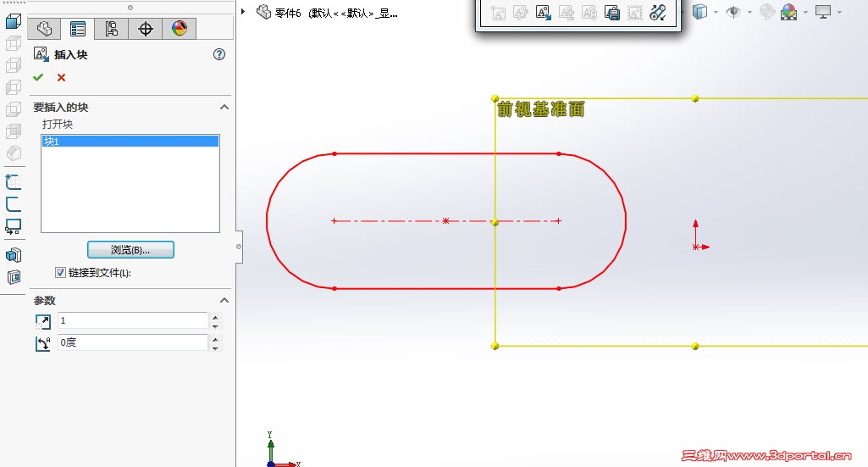Click the Apply Scene icon
This screenshot has width=868, height=467.
click(789, 12)
